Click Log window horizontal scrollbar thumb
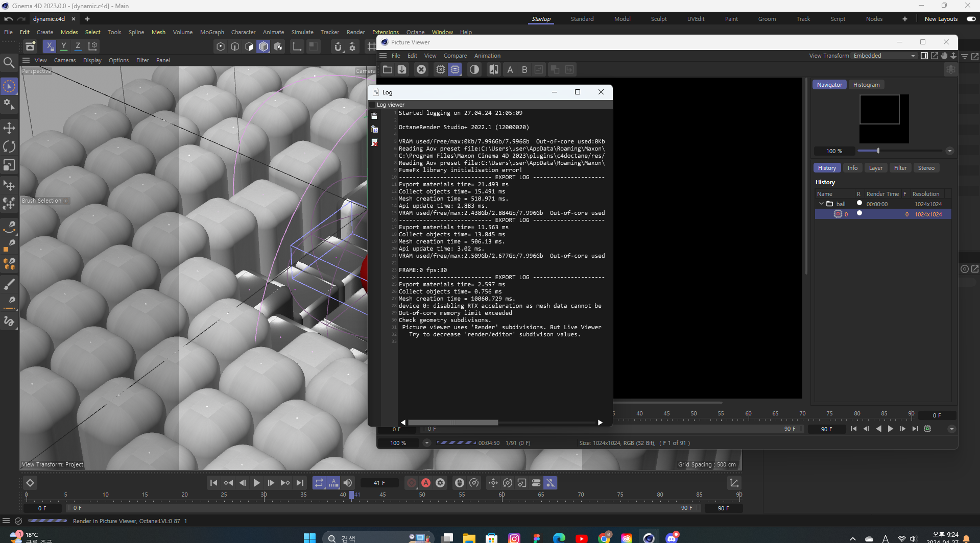The image size is (980, 543). 453,423
